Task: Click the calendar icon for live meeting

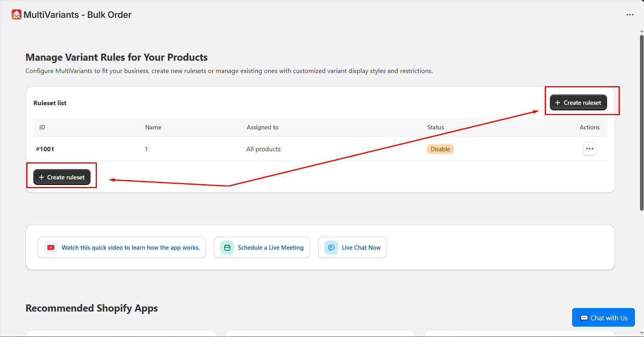Action: pos(227,247)
